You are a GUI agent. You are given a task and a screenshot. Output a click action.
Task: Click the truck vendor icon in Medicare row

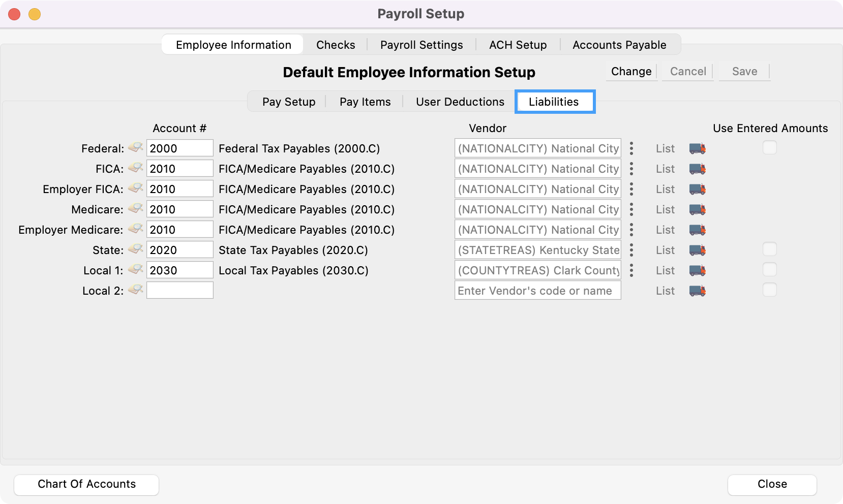(x=697, y=209)
